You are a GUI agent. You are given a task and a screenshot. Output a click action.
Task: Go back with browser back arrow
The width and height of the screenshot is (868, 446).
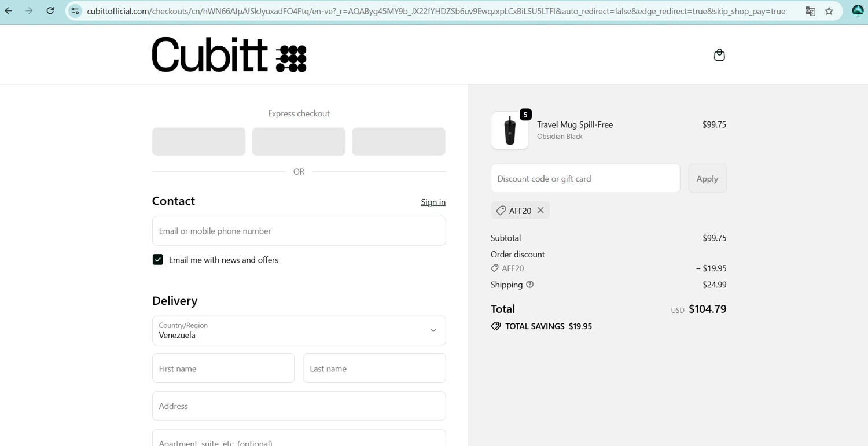9,11
